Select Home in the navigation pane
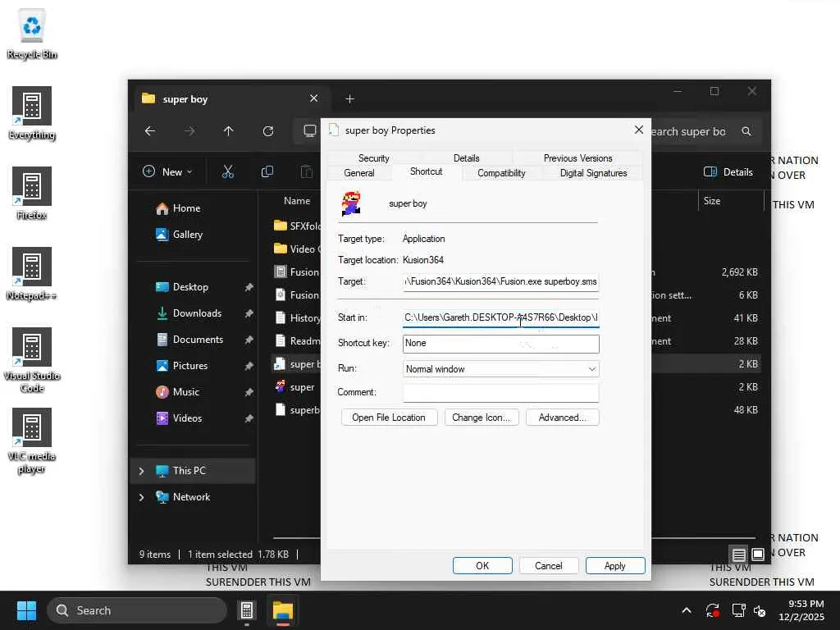The image size is (840, 630). tap(186, 208)
